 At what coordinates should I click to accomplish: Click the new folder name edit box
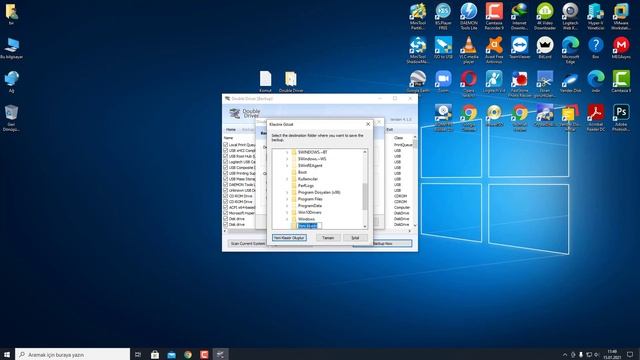click(309, 226)
